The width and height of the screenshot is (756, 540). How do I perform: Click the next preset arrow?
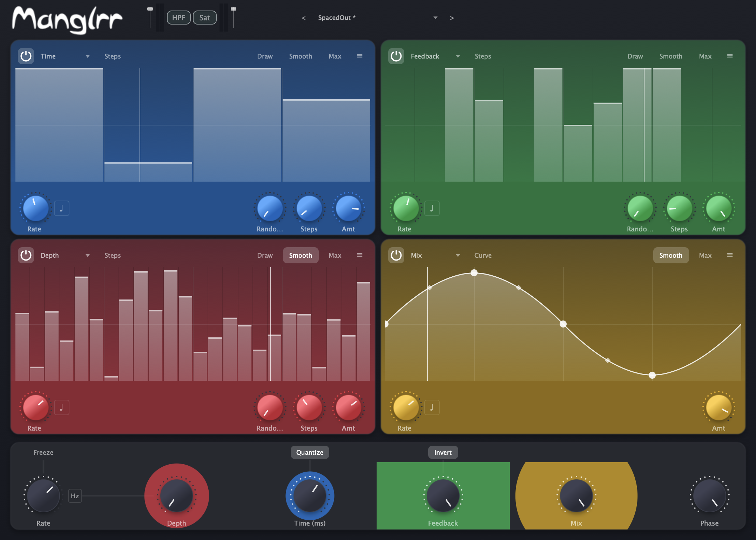[x=452, y=18]
